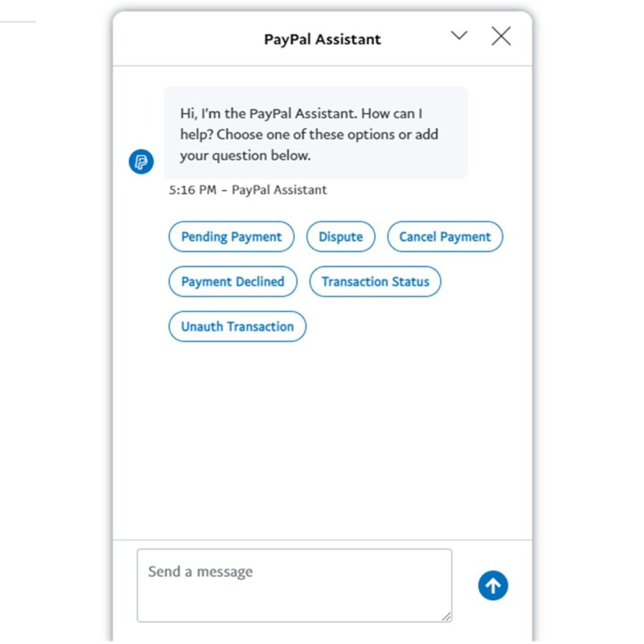Close the PayPal Assistant window
This screenshot has height=644, width=644.
click(501, 35)
